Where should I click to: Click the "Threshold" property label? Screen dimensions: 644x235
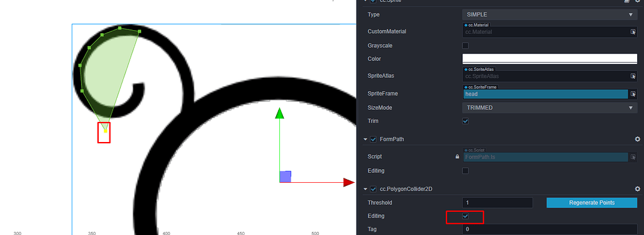(x=380, y=202)
